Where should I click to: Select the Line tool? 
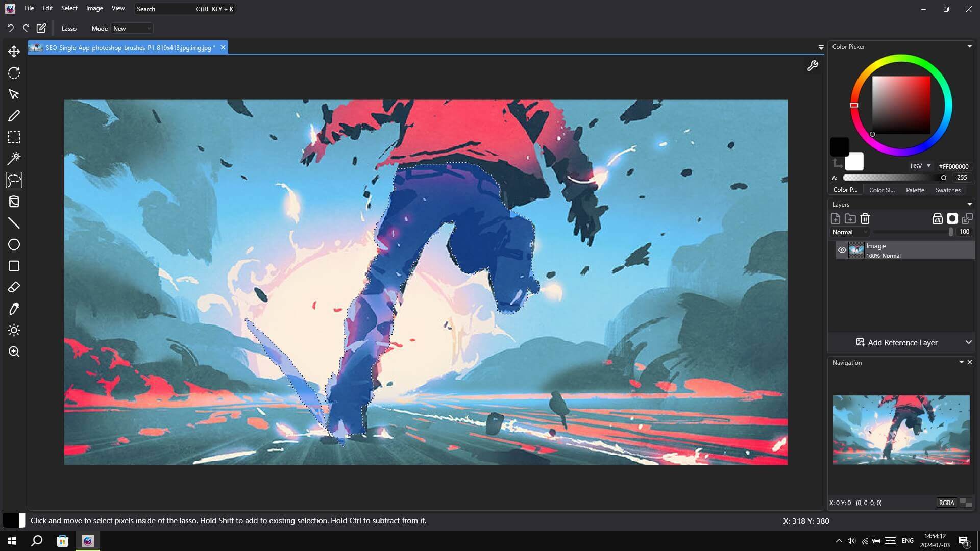14,223
